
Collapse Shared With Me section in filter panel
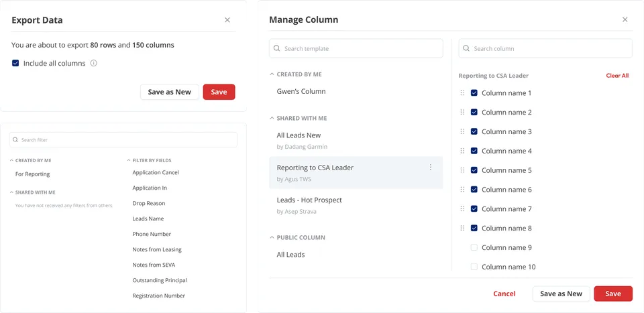[x=11, y=192]
